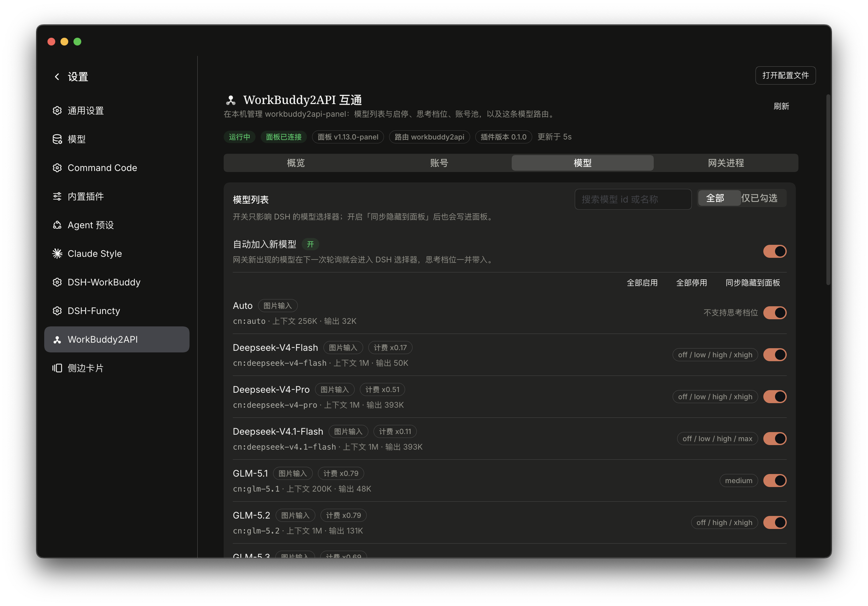Click 同步隐藏到面板 button

753,283
